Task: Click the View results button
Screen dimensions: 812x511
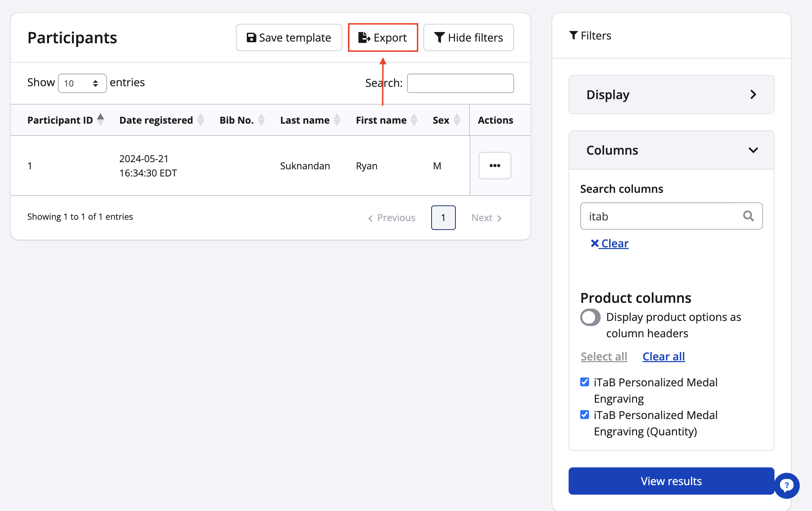Action: tap(671, 481)
